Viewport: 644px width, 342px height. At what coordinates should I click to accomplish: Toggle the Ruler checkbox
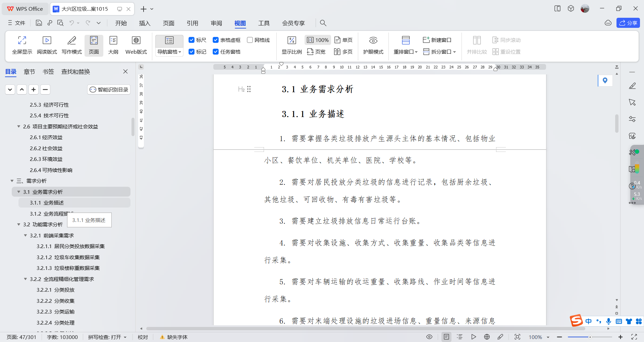click(x=198, y=40)
